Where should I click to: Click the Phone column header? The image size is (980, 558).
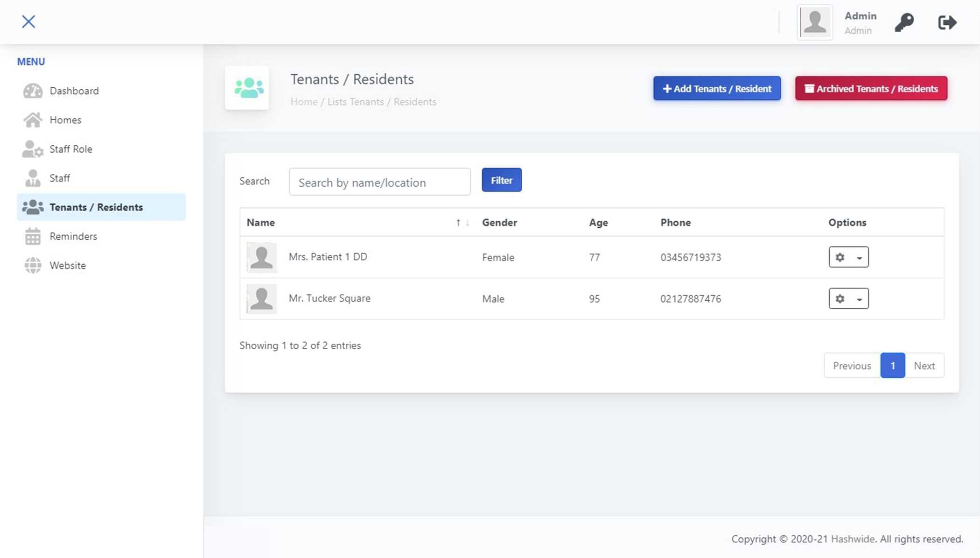(675, 222)
